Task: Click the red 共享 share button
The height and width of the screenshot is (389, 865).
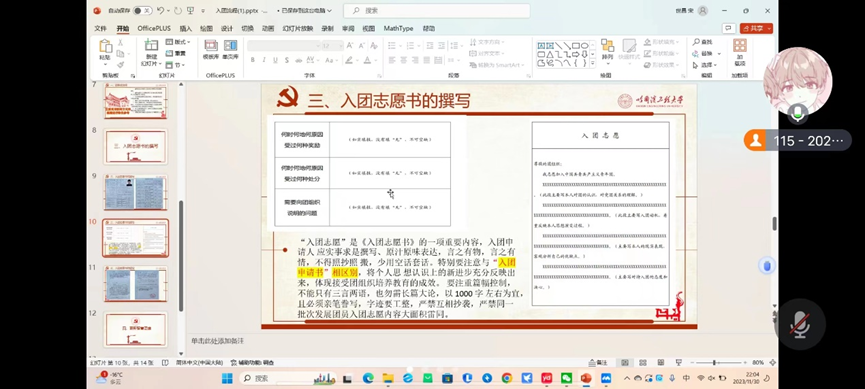Action: click(756, 28)
